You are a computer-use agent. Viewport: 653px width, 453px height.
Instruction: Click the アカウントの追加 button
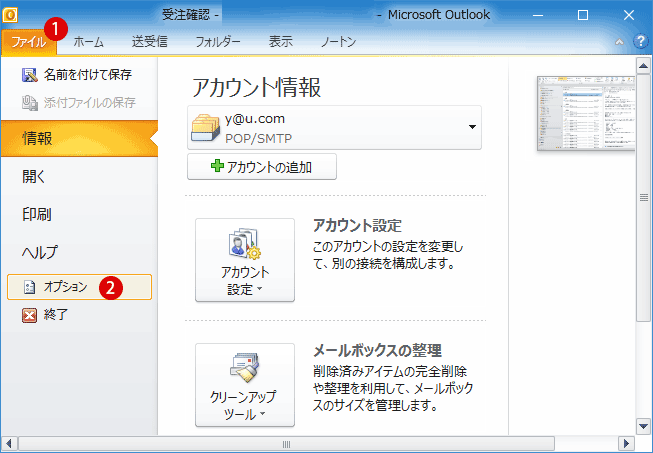pos(262,167)
